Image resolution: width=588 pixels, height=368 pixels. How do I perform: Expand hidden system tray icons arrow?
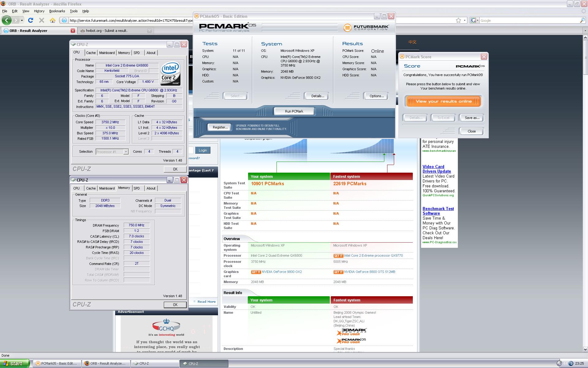(x=559, y=363)
